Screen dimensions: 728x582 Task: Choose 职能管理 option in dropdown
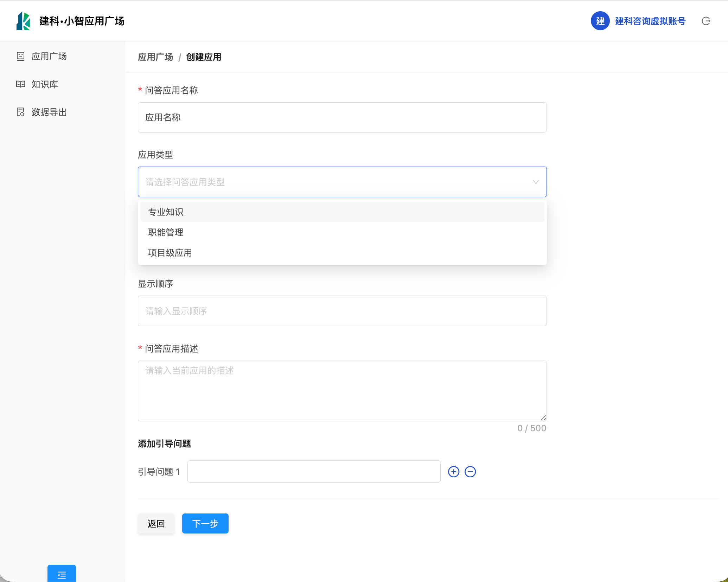166,232
